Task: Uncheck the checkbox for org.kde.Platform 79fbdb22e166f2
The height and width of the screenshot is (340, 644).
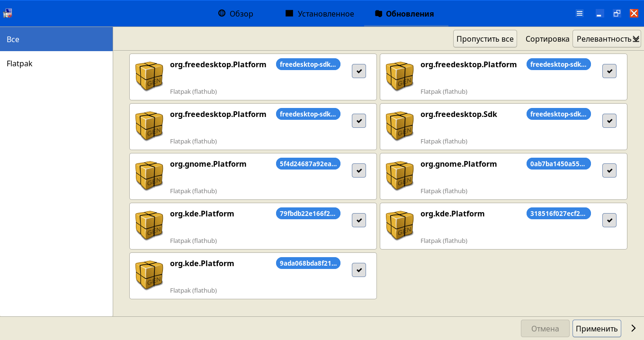Action: pyautogui.click(x=359, y=220)
